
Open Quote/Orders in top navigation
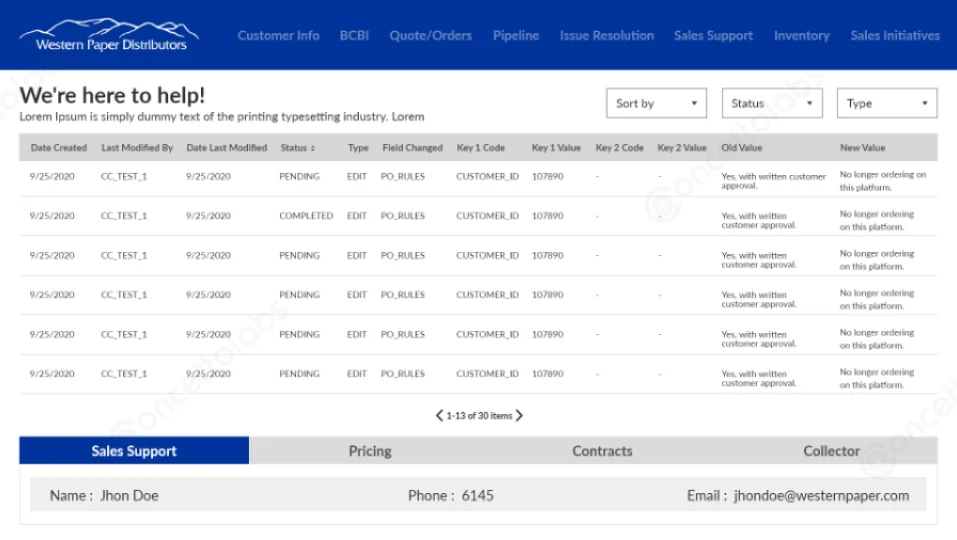click(430, 35)
